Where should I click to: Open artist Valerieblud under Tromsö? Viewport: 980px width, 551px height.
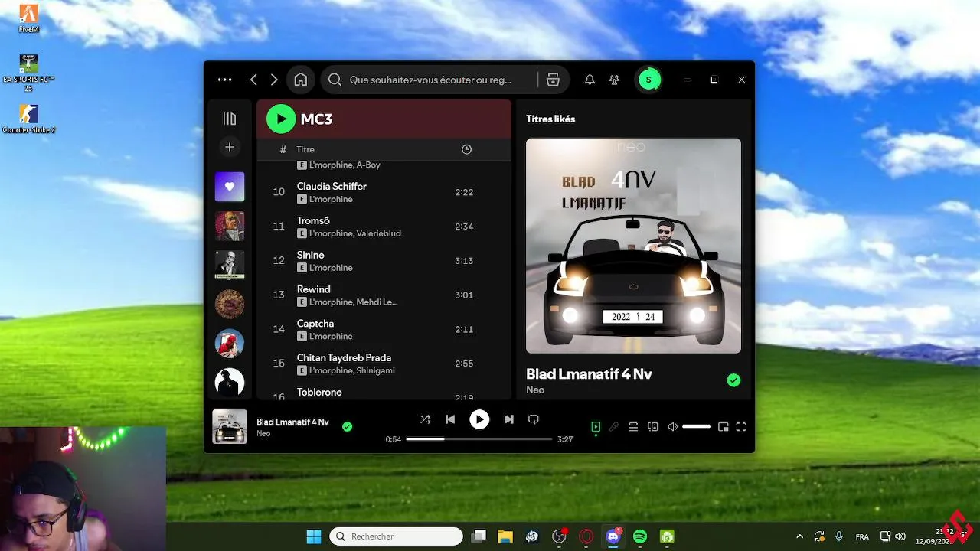coord(378,233)
